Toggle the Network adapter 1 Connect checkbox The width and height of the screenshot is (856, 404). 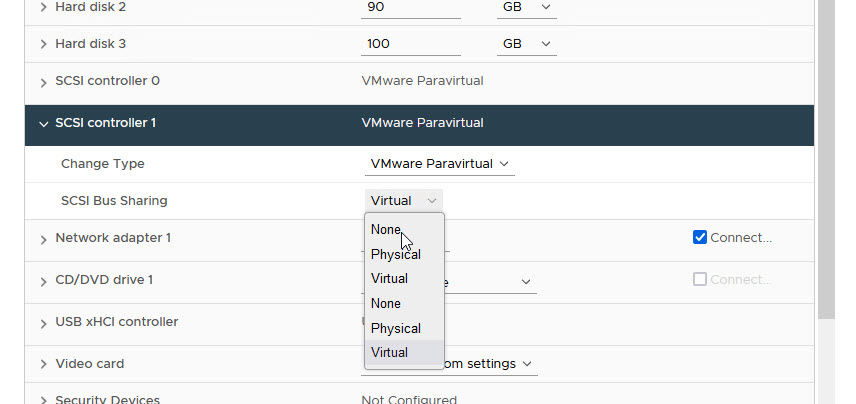pos(700,238)
